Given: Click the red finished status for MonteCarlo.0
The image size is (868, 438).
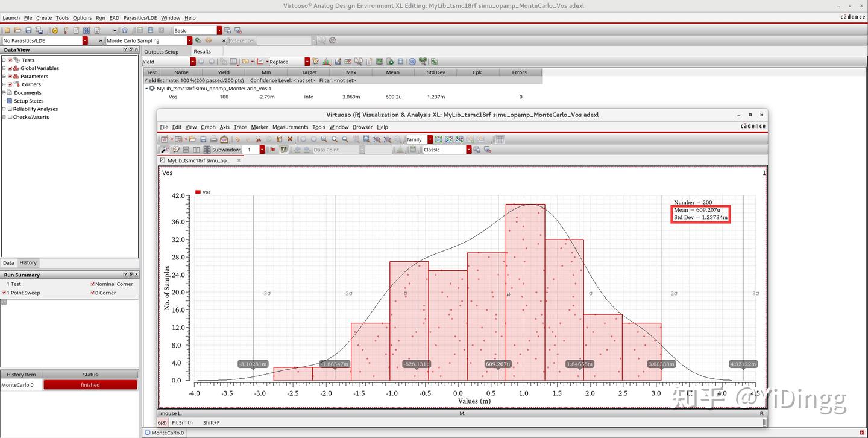Looking at the screenshot, I should click(90, 385).
